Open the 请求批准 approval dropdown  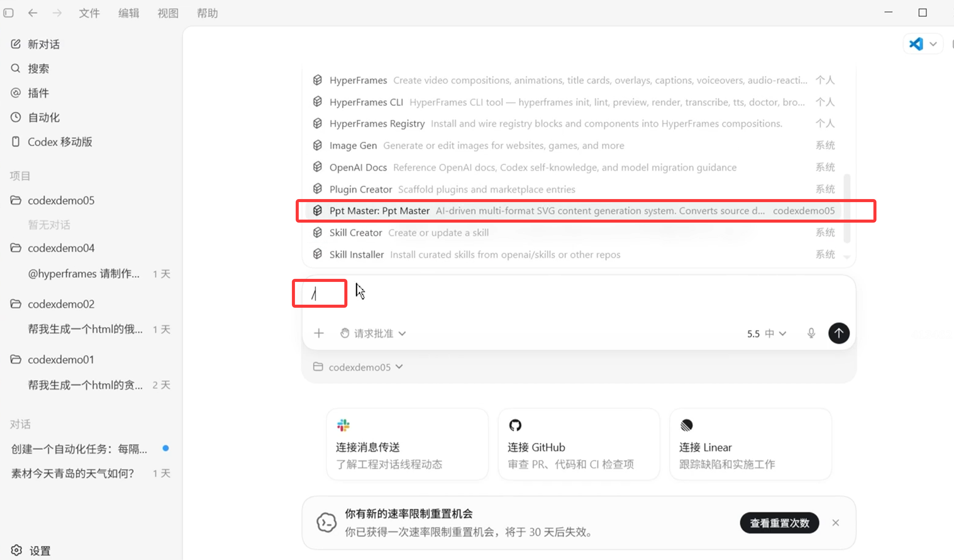pos(373,333)
